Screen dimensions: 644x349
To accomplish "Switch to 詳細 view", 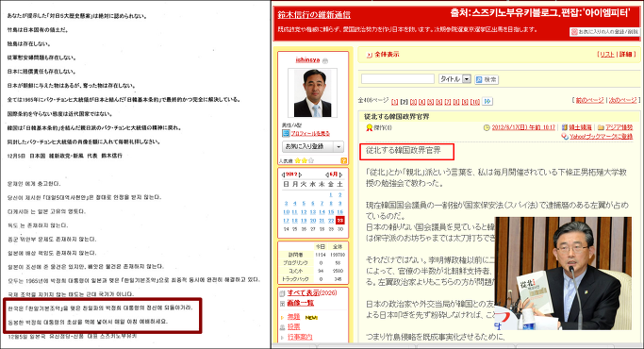I will (x=626, y=55).
